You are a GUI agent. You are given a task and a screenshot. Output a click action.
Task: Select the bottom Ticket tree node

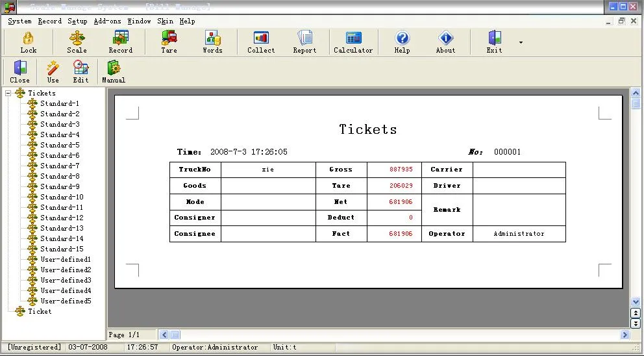(x=39, y=311)
